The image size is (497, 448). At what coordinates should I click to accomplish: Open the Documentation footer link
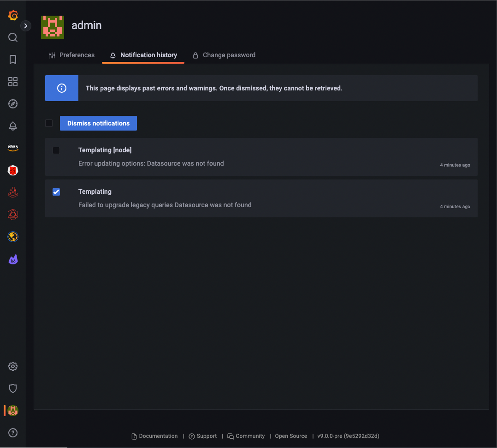[x=154, y=436]
